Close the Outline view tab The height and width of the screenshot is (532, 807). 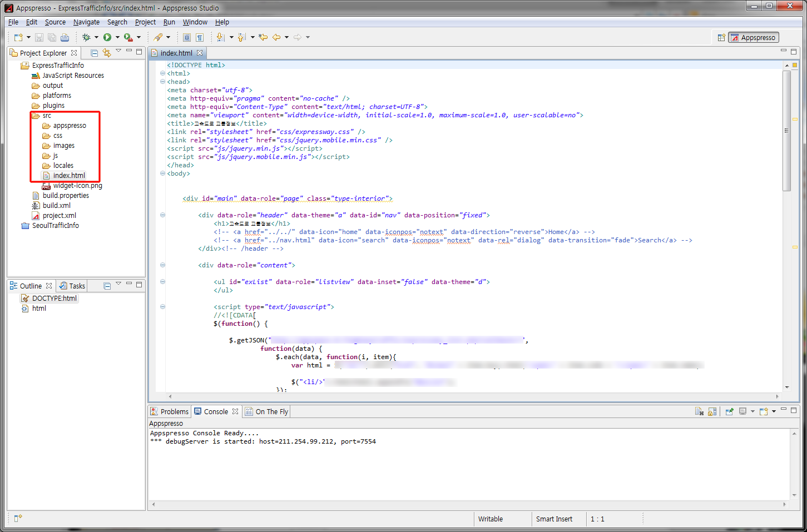49,286
